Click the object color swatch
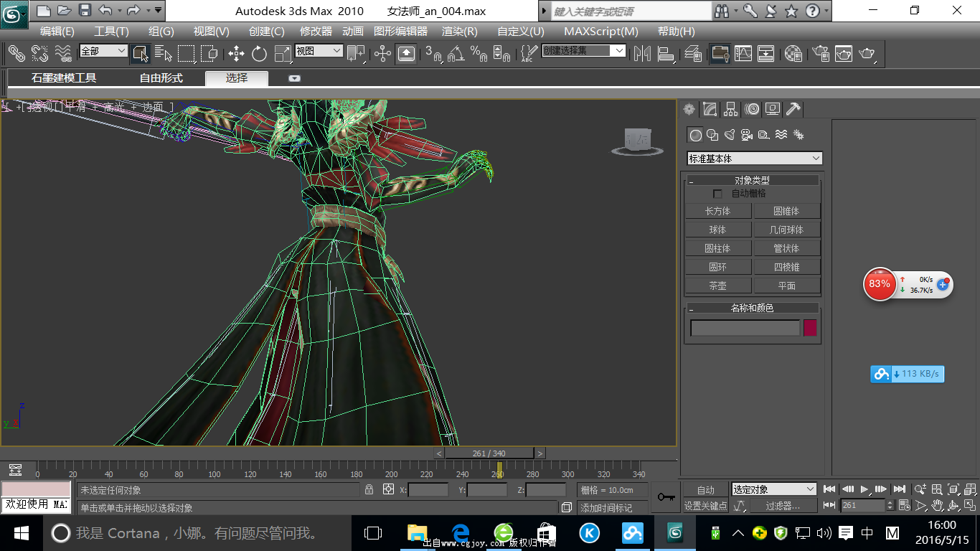Viewport: 980px width, 551px height. tap(810, 328)
